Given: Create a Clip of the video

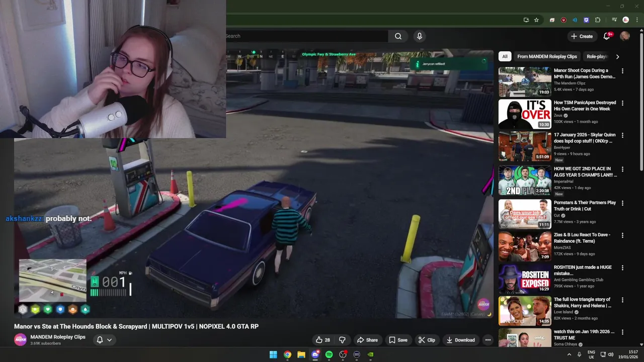Looking at the screenshot, I should (x=426, y=340).
